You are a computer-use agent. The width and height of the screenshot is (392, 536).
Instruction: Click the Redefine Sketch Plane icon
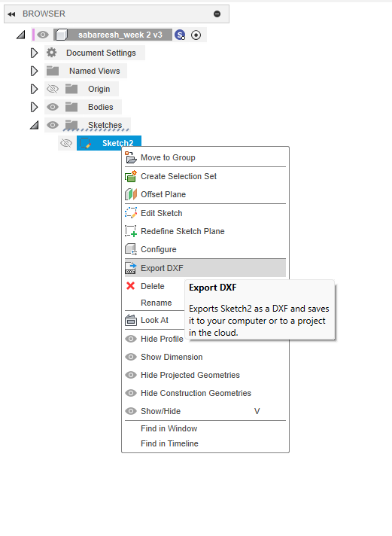(x=131, y=231)
